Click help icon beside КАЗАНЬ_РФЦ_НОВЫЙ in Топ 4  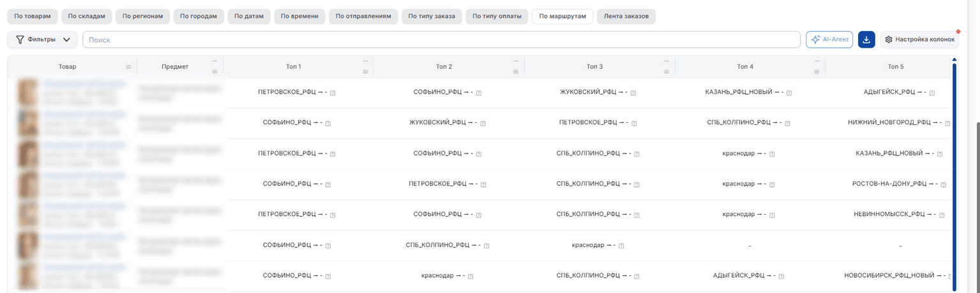coord(789,93)
